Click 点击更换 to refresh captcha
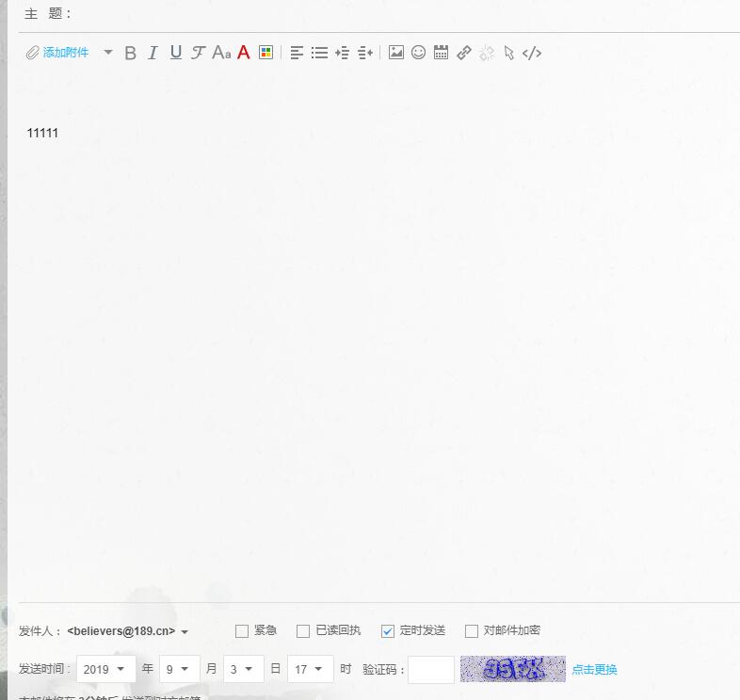The height and width of the screenshot is (700, 740). click(x=595, y=670)
